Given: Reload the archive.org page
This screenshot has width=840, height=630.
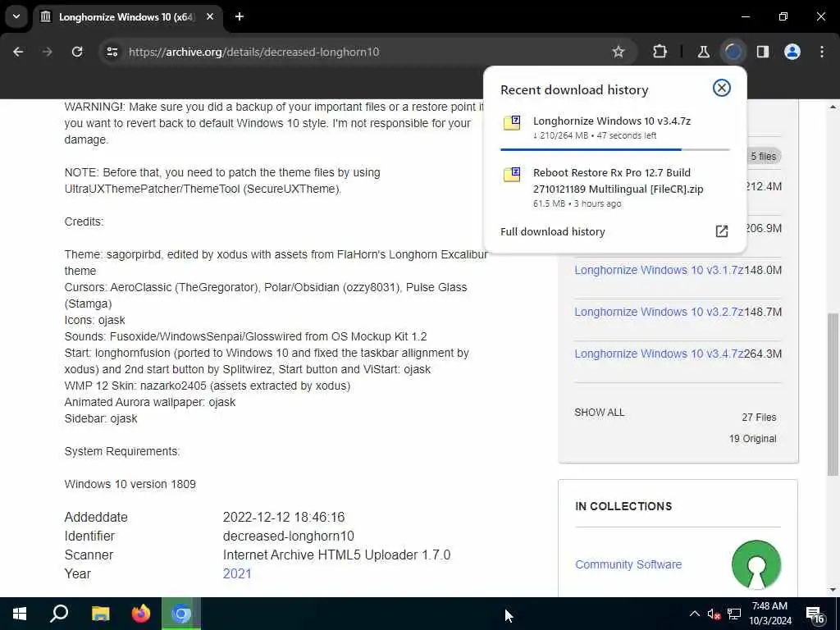Looking at the screenshot, I should pos(77,52).
